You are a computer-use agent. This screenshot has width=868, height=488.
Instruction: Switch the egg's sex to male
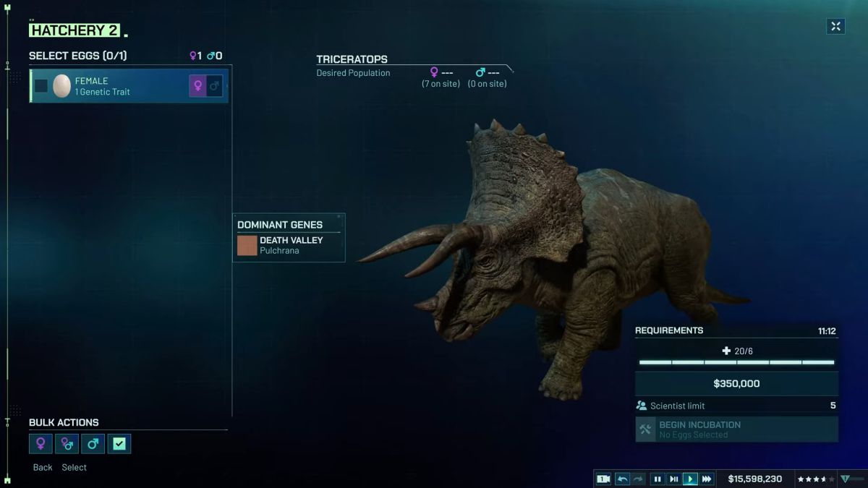tap(214, 86)
